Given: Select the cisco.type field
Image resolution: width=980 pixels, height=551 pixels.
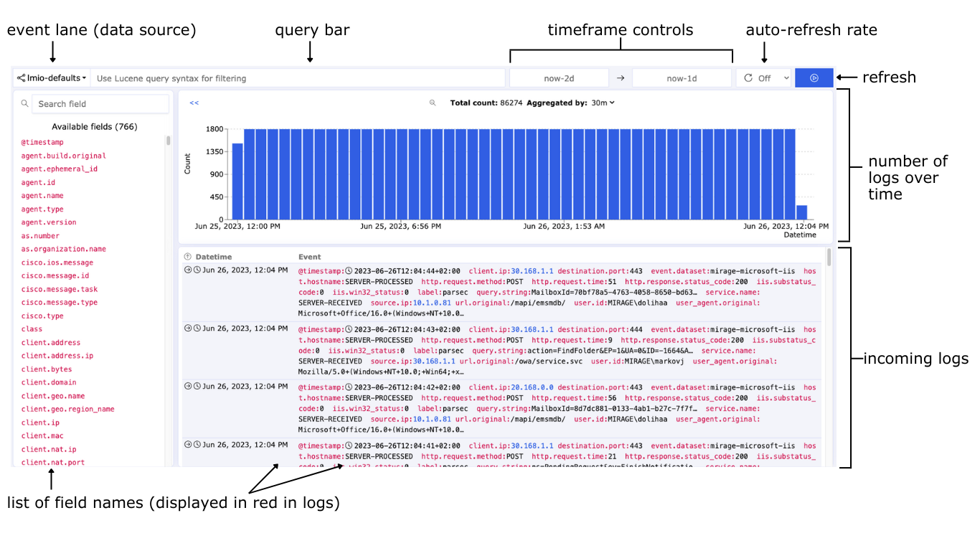Looking at the screenshot, I should (42, 316).
